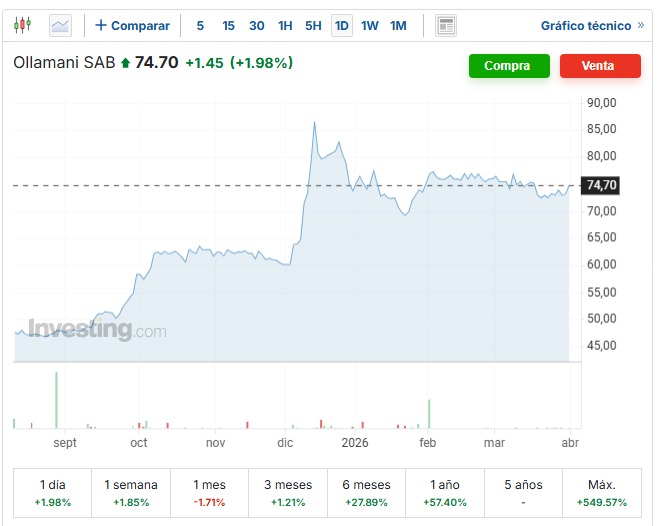Select the area chart type icon
This screenshot has width=665, height=526.
point(60,25)
